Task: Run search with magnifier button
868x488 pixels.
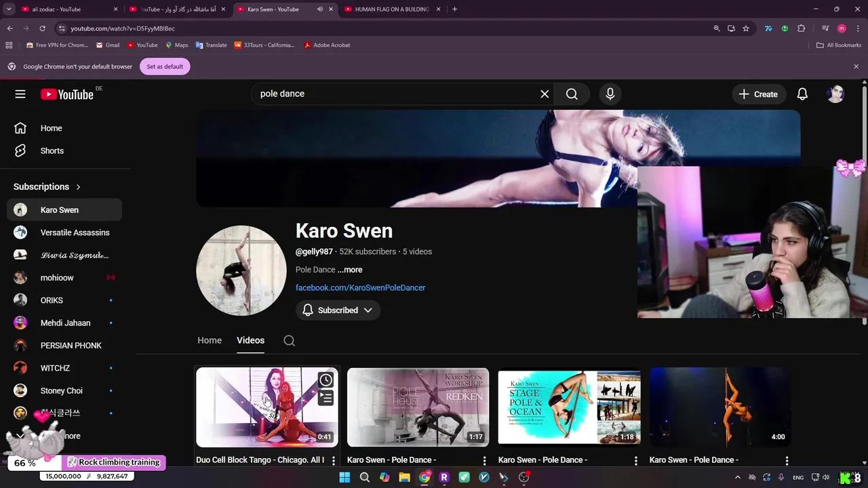Action: 572,94
